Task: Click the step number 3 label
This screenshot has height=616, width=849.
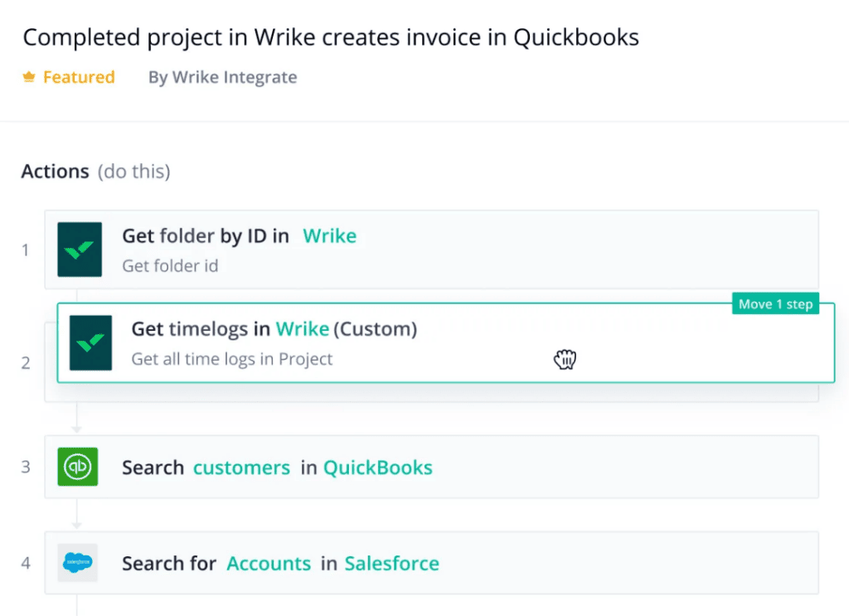Action: click(x=26, y=467)
